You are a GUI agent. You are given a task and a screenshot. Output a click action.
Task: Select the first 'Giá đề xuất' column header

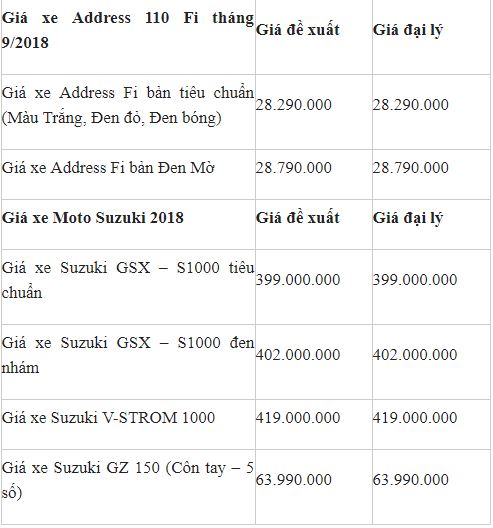[x=298, y=30]
